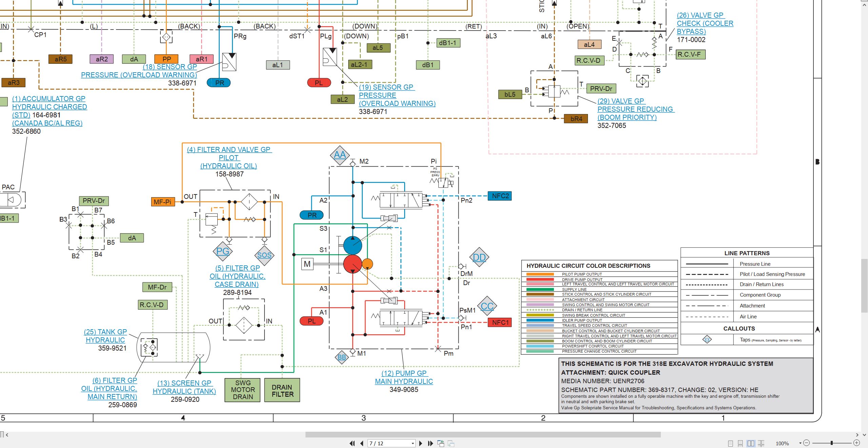868x448 pixels.
Task: Click the SWG MOTOR DRAIN label box
Action: pos(243,390)
